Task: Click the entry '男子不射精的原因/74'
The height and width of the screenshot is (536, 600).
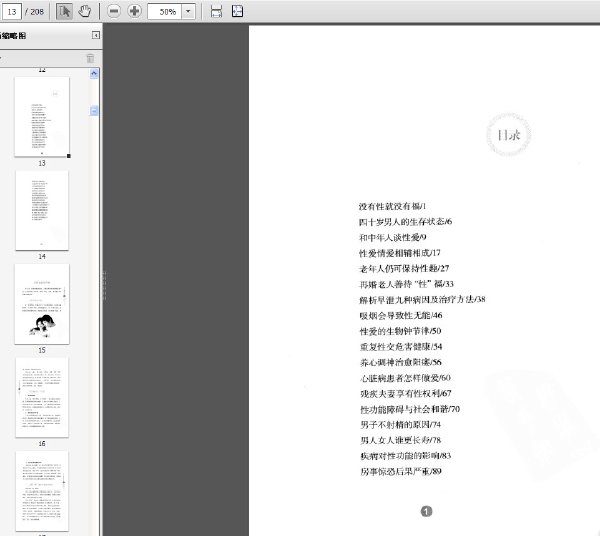Action: click(401, 425)
